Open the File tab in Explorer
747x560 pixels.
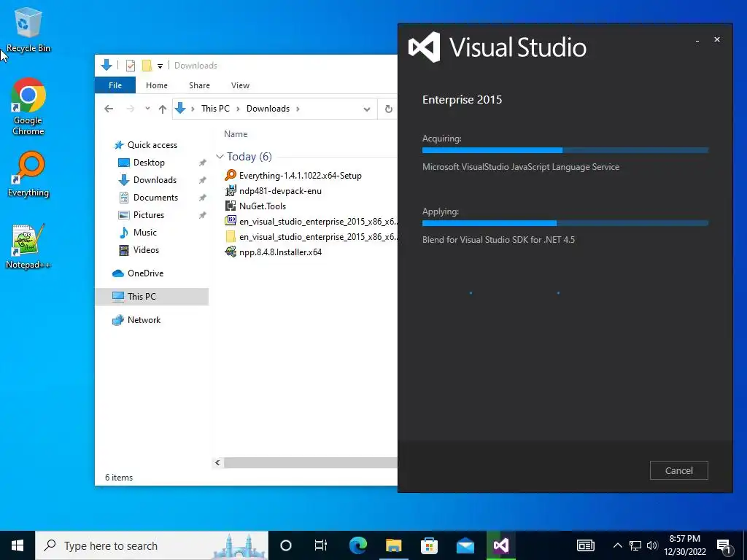(x=115, y=85)
